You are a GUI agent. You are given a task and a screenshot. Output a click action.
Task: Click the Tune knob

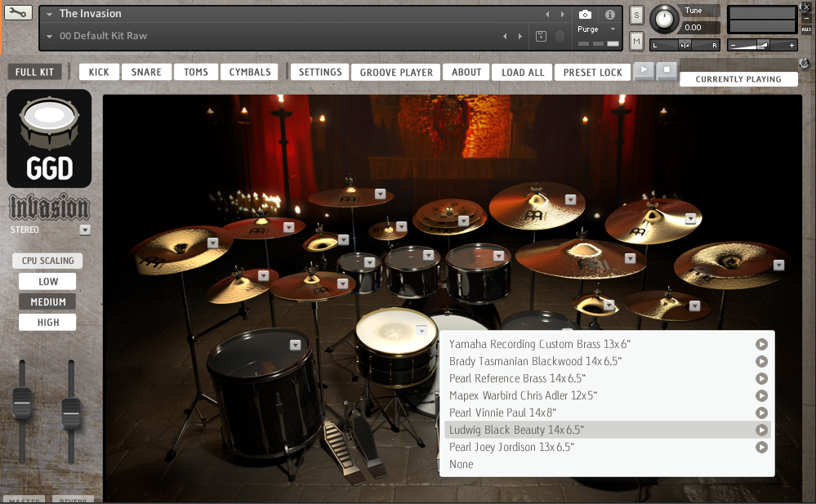[664, 19]
